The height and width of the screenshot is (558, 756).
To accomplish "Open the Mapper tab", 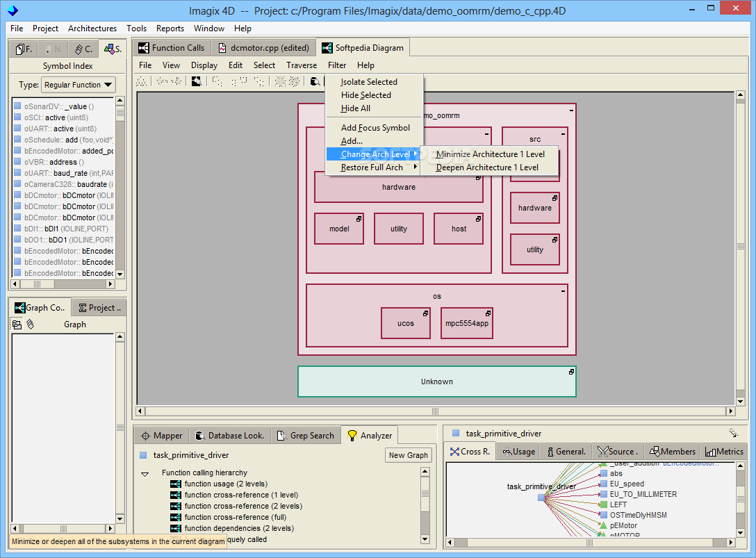I will (x=161, y=436).
